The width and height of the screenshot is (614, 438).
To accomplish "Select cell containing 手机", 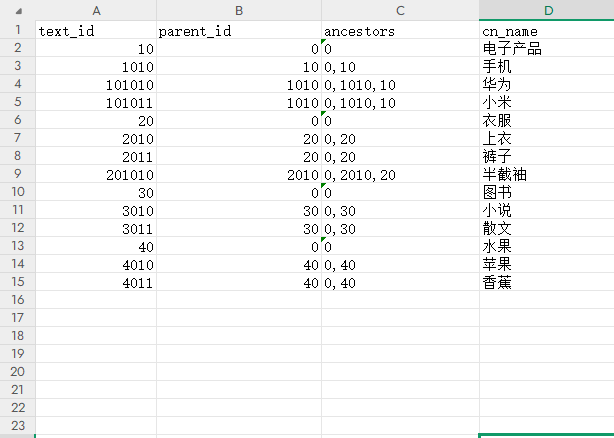I will pyautogui.click(x=547, y=66).
